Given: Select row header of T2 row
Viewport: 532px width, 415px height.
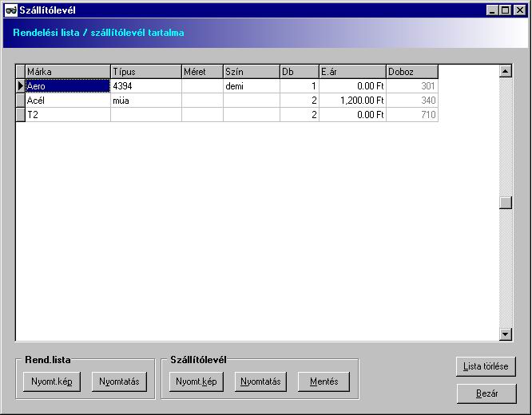Looking at the screenshot, I should pyautogui.click(x=21, y=115).
